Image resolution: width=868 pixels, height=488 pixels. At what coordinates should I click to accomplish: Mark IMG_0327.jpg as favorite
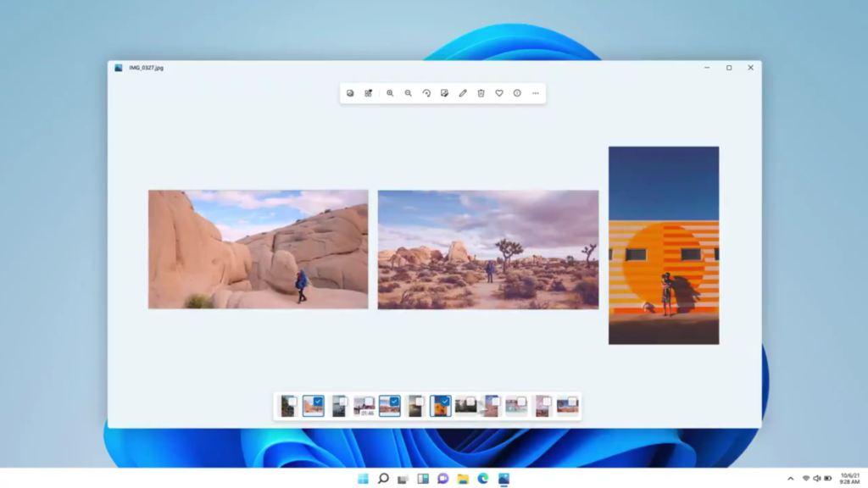pos(499,93)
